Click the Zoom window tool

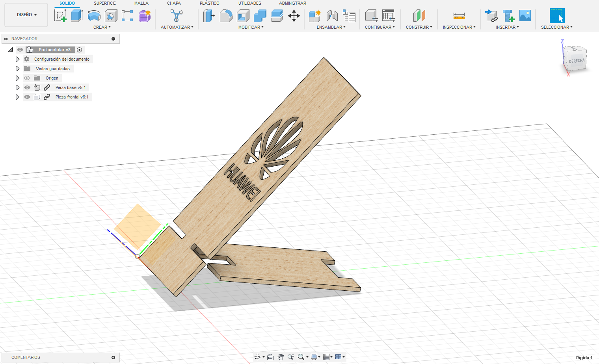click(x=302, y=357)
